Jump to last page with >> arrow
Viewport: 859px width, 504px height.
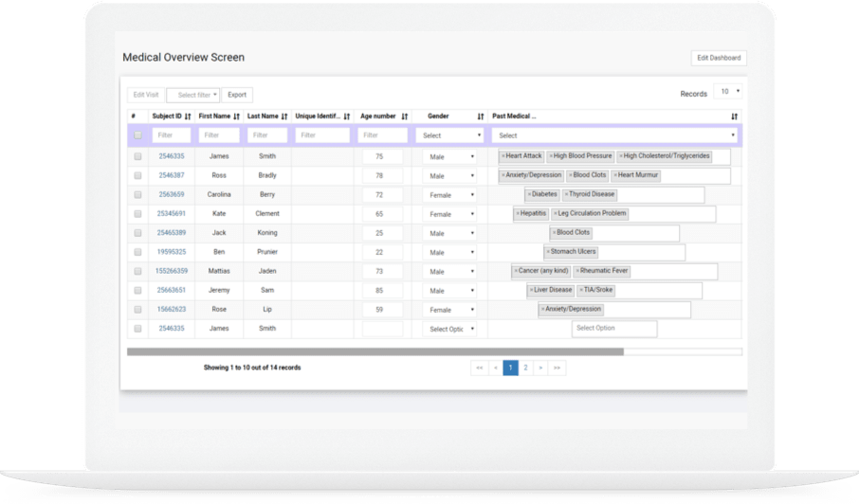pyautogui.click(x=557, y=368)
